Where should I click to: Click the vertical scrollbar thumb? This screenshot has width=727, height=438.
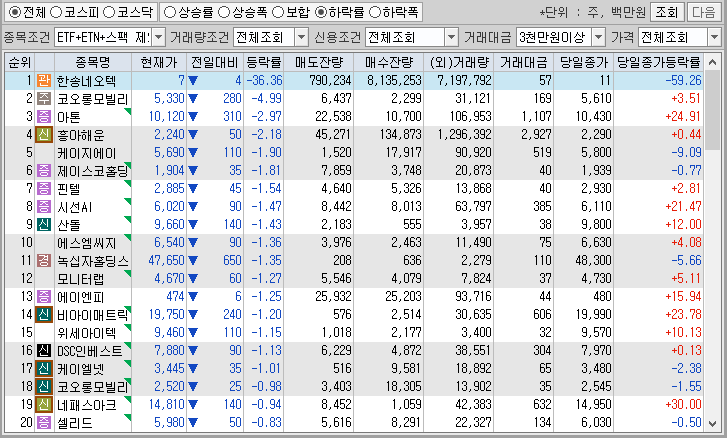pyautogui.click(x=712, y=110)
